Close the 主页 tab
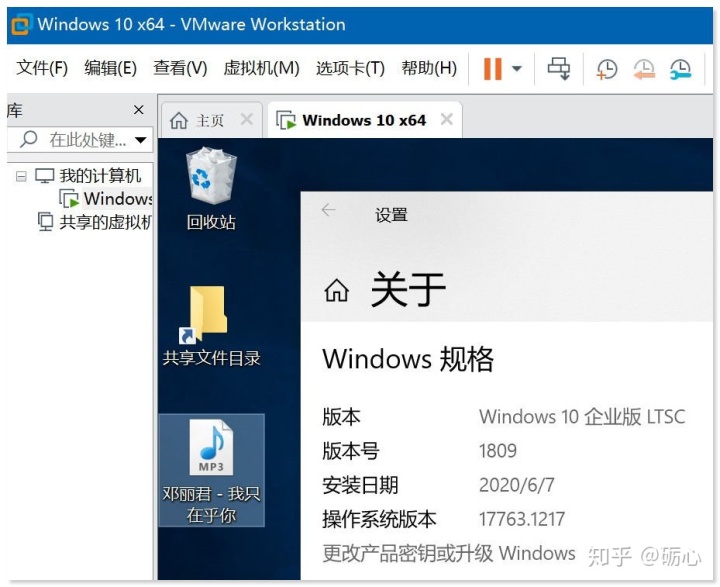Image resolution: width=720 pixels, height=587 pixels. 247,120
